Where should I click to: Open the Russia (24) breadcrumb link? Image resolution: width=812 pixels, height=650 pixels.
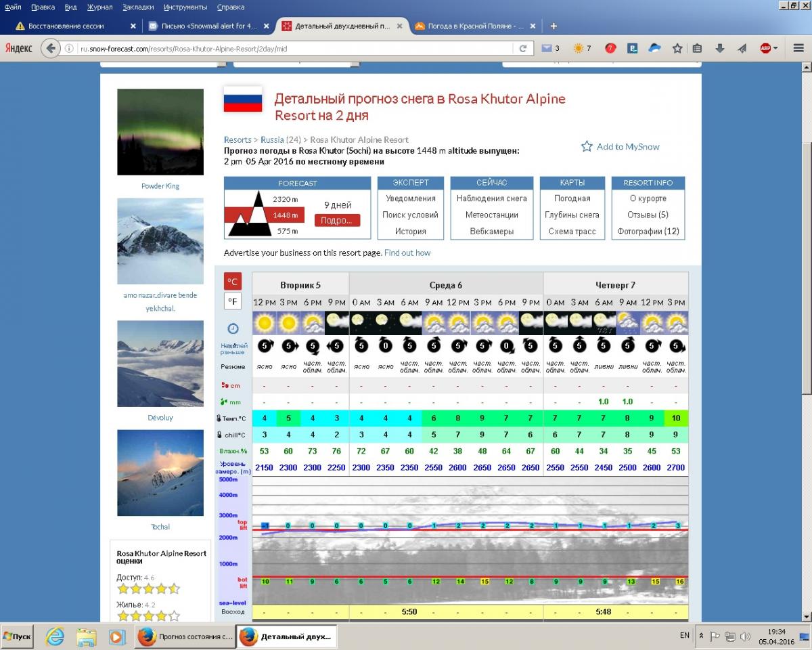coord(281,140)
